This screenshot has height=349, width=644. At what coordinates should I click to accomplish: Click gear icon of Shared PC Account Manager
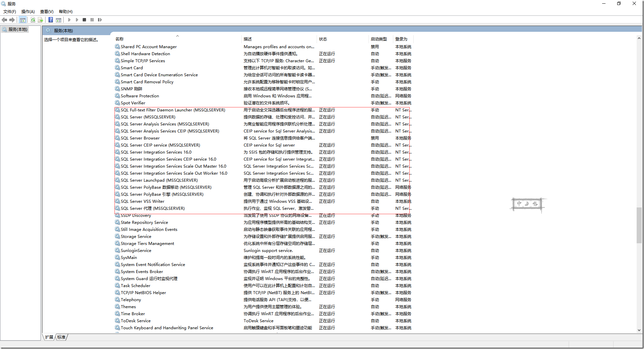point(117,47)
